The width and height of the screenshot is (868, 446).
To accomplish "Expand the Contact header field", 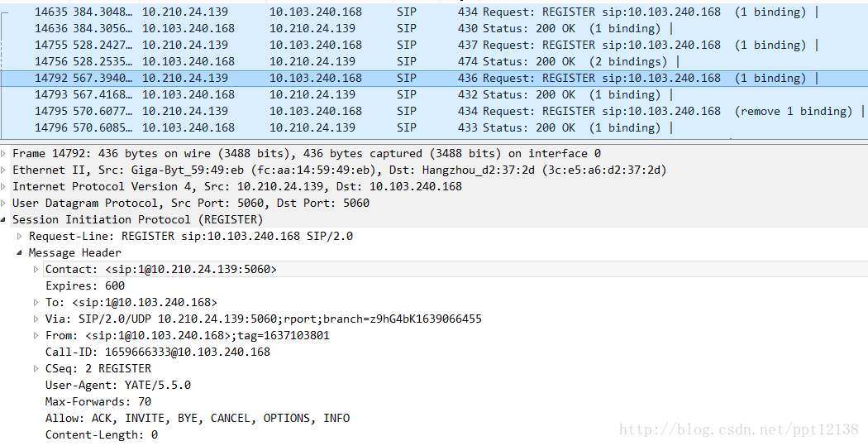I will click(36, 270).
